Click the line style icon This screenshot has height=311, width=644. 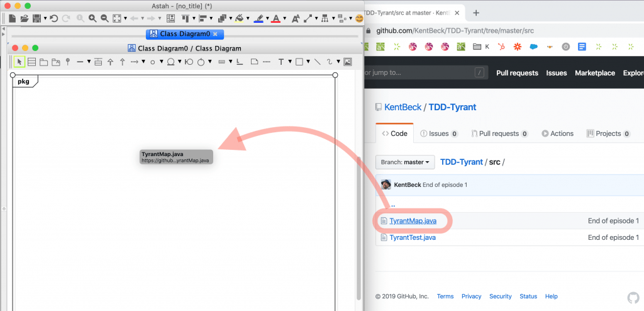(x=308, y=18)
